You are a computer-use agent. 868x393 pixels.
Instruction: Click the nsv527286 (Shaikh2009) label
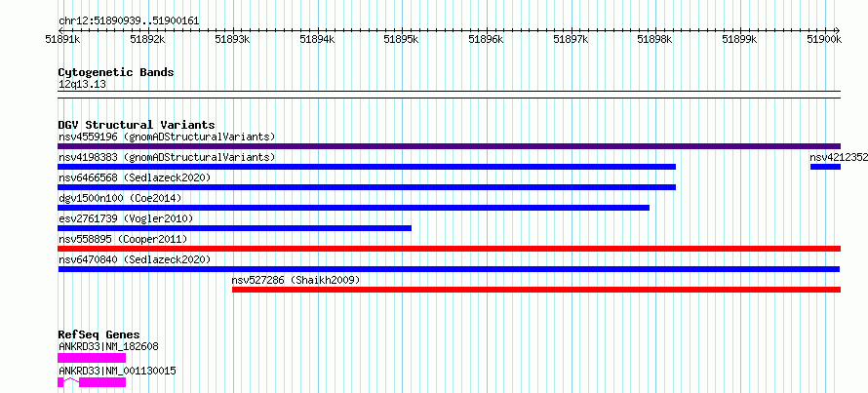(x=296, y=280)
